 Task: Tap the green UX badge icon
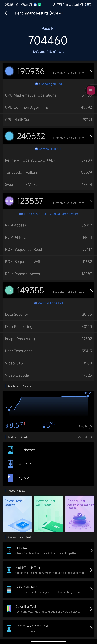pos(9,290)
